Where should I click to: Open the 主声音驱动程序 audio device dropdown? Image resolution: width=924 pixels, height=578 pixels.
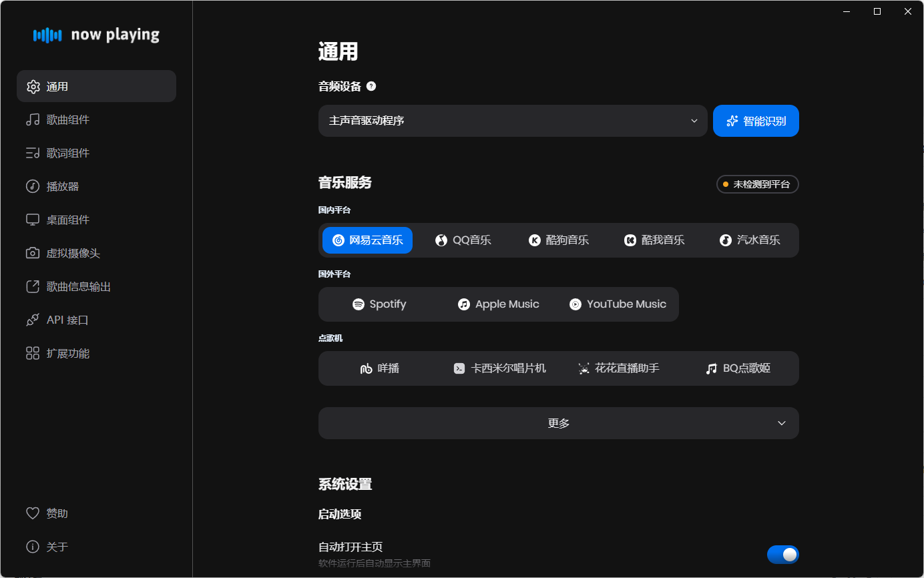513,121
